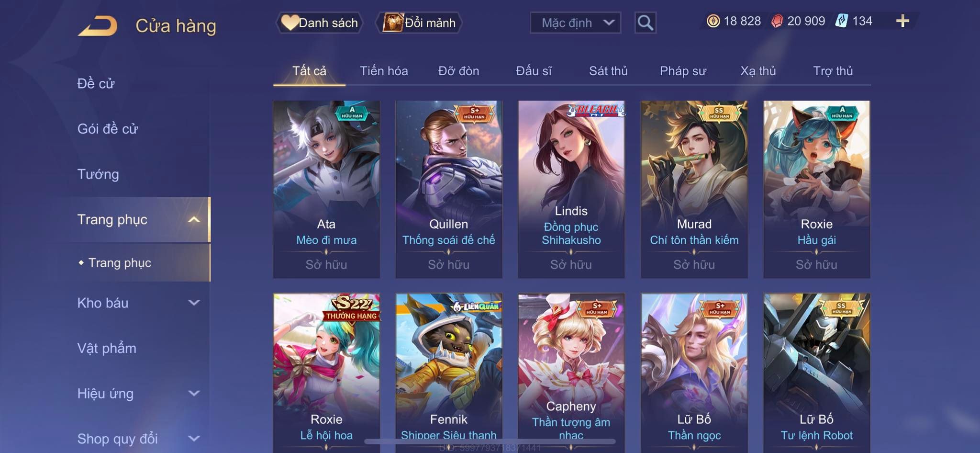Switch to the Pháp sư tab
The height and width of the screenshot is (453, 980).
pyautogui.click(x=683, y=71)
